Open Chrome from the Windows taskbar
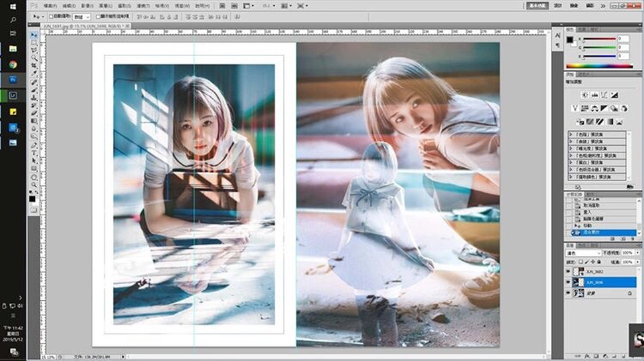644x361 pixels. (13, 64)
